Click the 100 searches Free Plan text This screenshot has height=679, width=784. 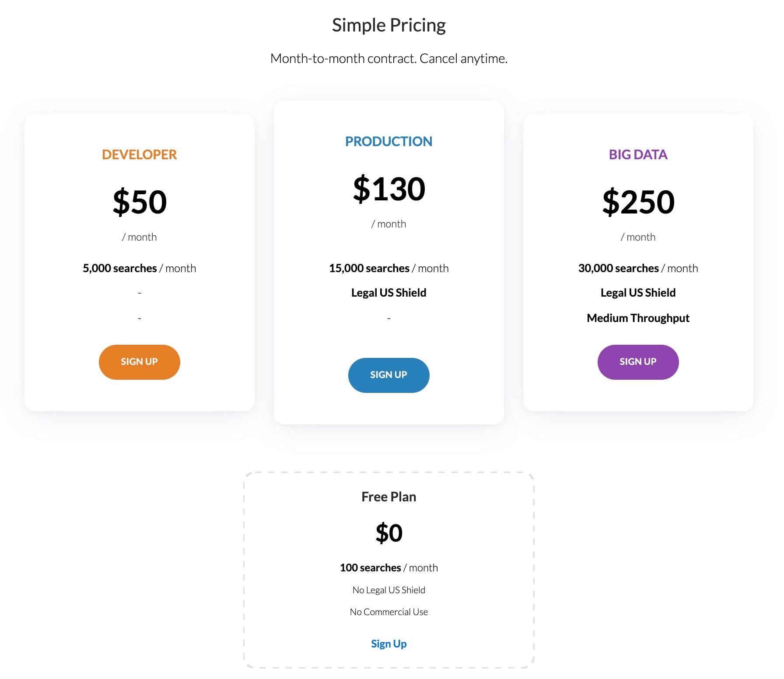point(388,567)
